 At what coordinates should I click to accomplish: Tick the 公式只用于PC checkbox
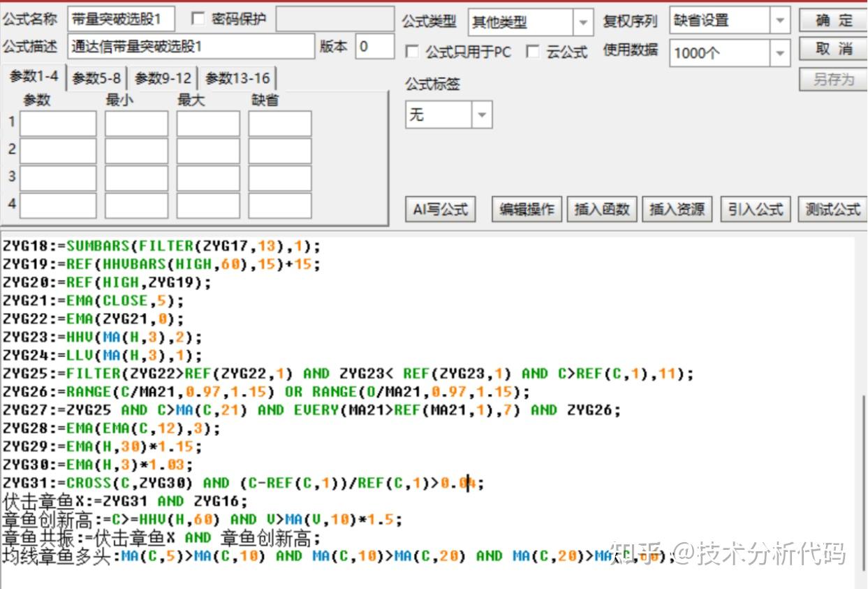413,52
